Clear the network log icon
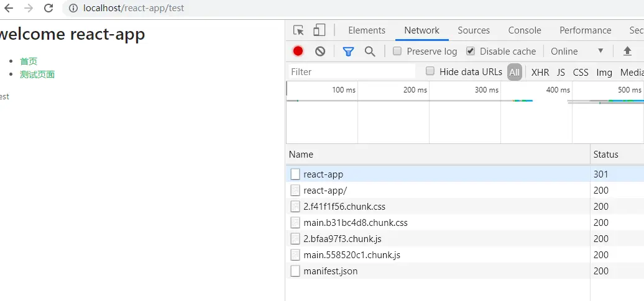 point(320,52)
